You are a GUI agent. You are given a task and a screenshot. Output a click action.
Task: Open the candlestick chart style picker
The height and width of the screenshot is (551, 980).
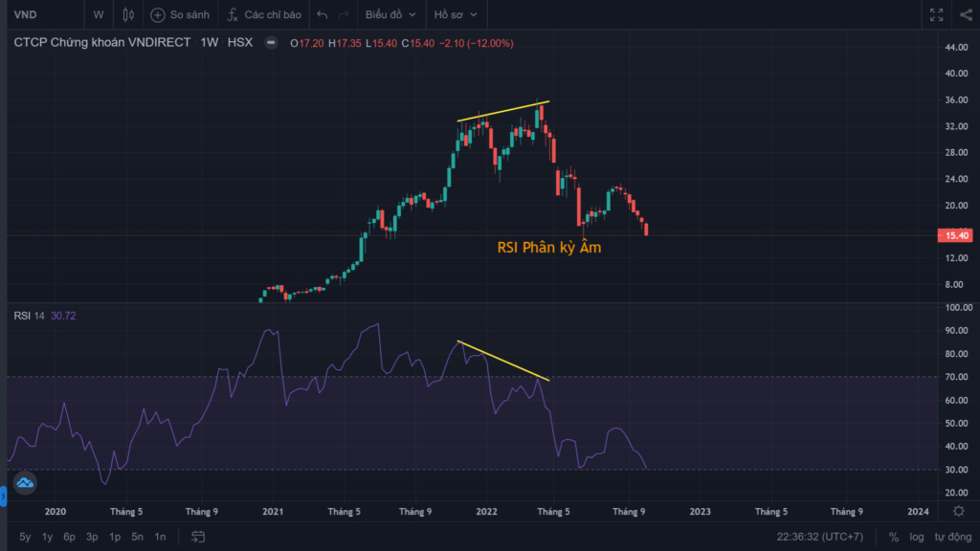coord(128,14)
